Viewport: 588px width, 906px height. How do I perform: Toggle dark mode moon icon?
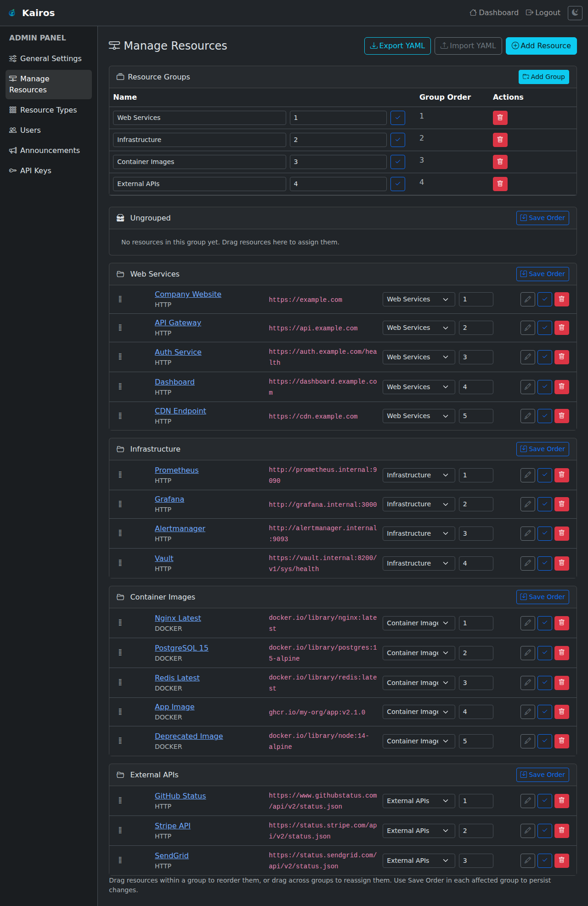pyautogui.click(x=575, y=13)
